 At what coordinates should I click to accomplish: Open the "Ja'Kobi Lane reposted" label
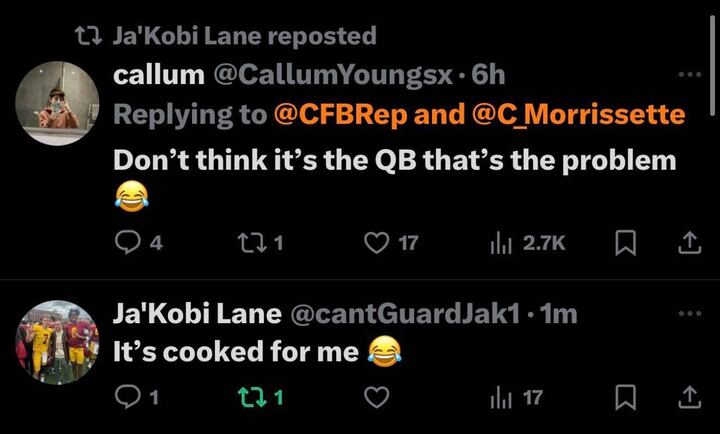pyautogui.click(x=244, y=36)
